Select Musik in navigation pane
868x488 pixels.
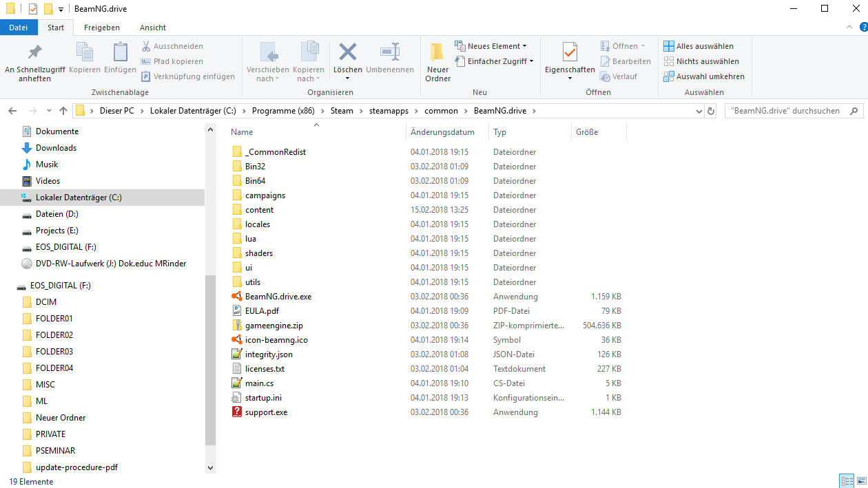coord(47,165)
